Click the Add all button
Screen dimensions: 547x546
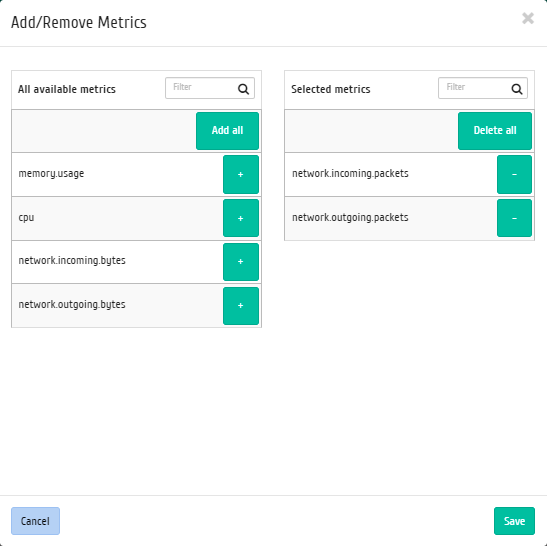click(227, 131)
